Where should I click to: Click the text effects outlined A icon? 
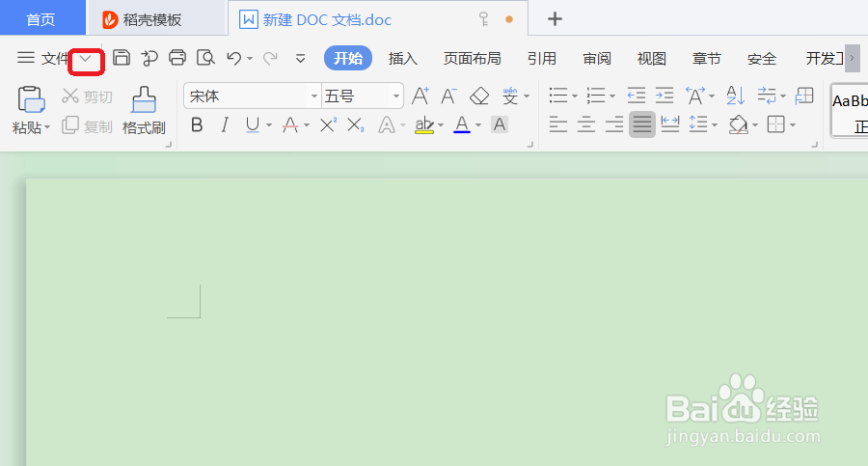click(387, 125)
